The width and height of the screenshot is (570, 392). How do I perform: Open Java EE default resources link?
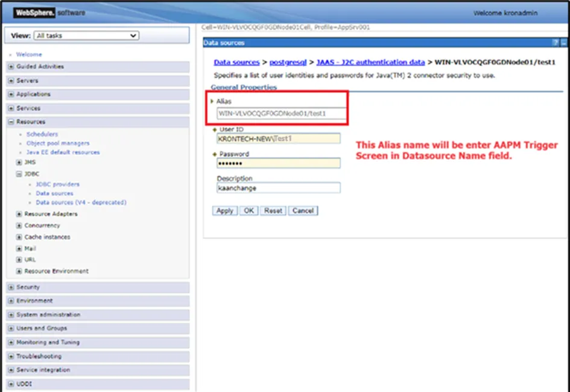click(63, 152)
